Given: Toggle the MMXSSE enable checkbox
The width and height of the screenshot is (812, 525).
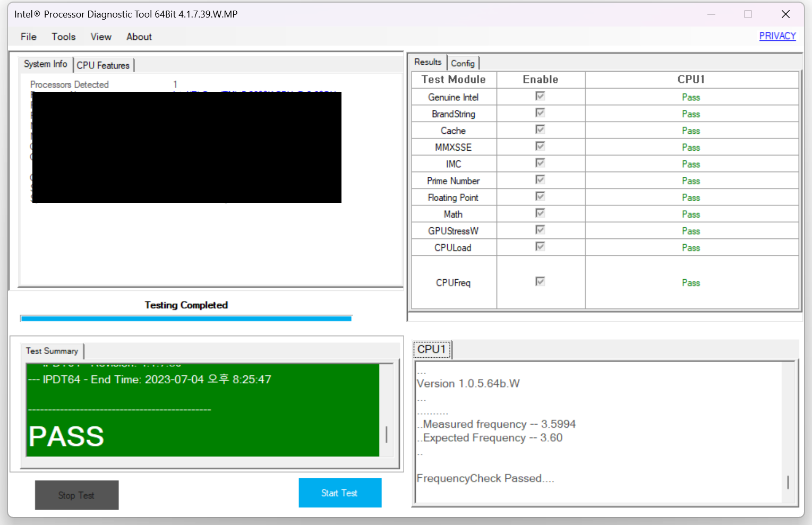Looking at the screenshot, I should coord(540,147).
